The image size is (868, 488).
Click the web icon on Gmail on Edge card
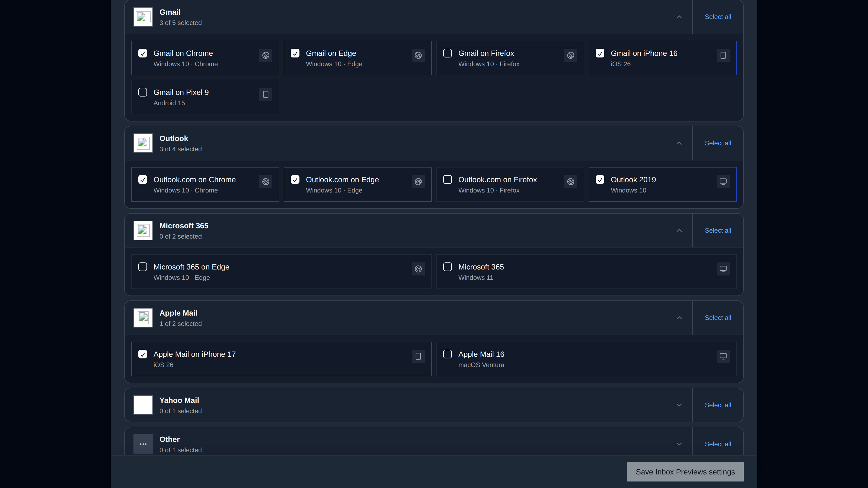[418, 55]
